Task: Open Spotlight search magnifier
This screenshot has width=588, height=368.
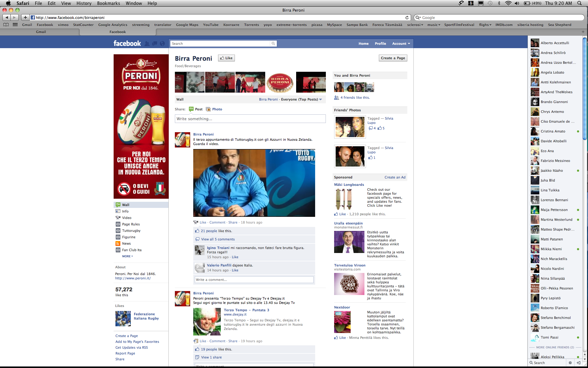Action: [x=579, y=3]
